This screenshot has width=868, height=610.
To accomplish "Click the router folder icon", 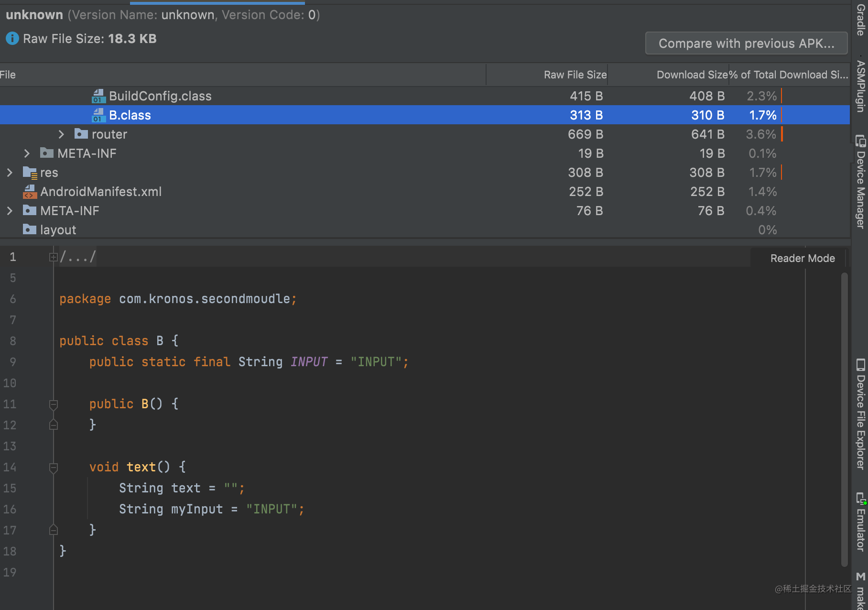I will pyautogui.click(x=81, y=134).
